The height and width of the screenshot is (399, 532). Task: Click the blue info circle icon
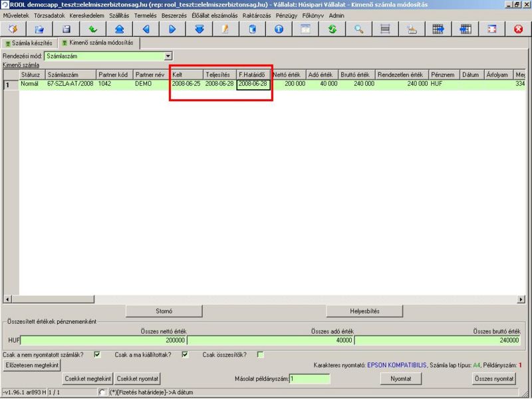[279, 29]
